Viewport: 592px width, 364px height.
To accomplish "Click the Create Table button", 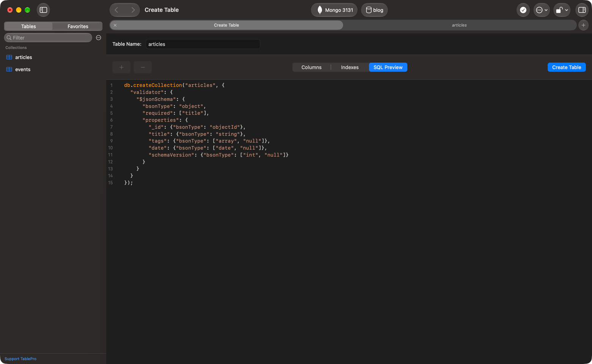I will pyautogui.click(x=567, y=67).
